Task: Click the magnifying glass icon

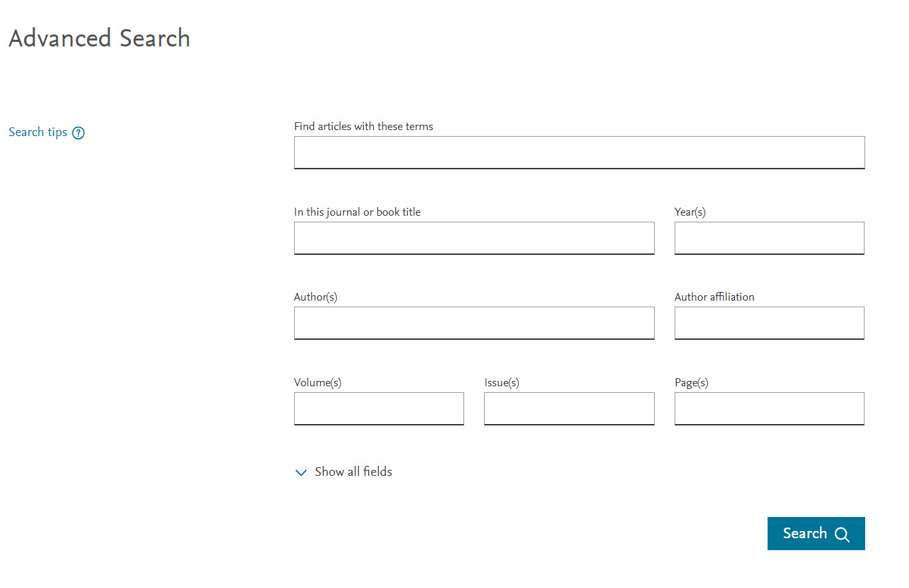Action: click(842, 534)
